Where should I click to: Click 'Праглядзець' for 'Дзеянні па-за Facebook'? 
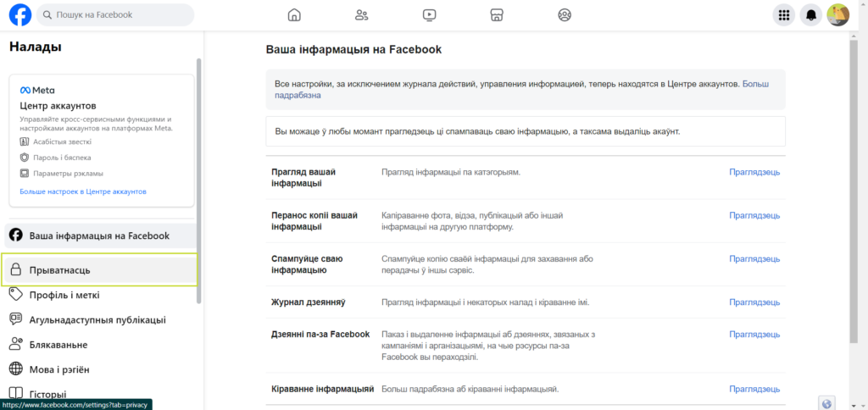754,335
